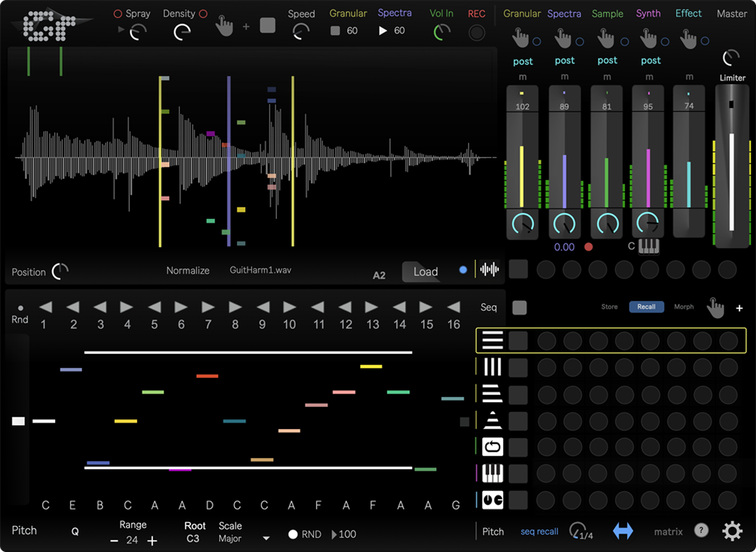This screenshot has height=552, width=756.
Task: Expand the 100 value triangle next to RND
Action: (334, 534)
